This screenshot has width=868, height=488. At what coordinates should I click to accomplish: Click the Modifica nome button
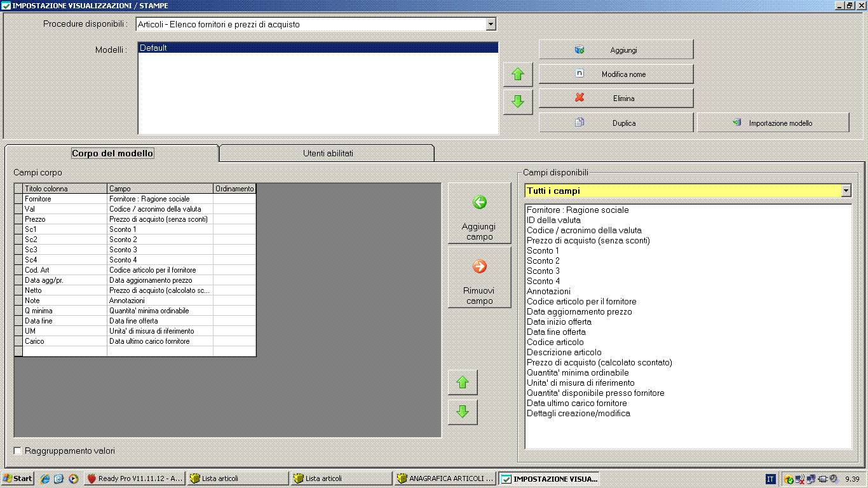tap(616, 74)
